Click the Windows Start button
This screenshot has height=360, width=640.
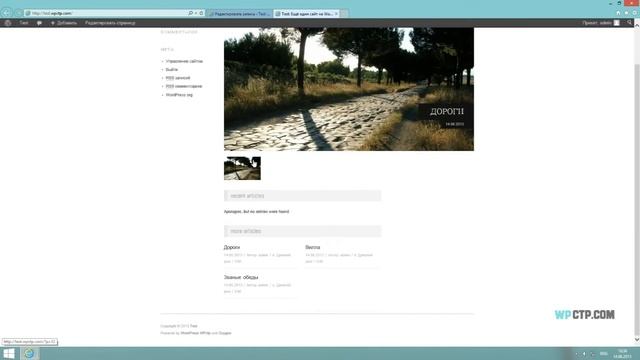(x=9, y=353)
